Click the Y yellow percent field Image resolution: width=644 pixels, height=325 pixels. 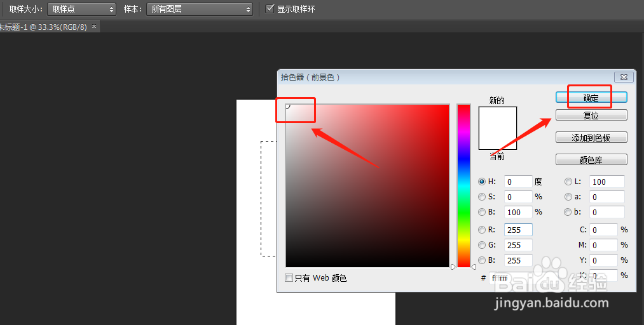click(603, 260)
